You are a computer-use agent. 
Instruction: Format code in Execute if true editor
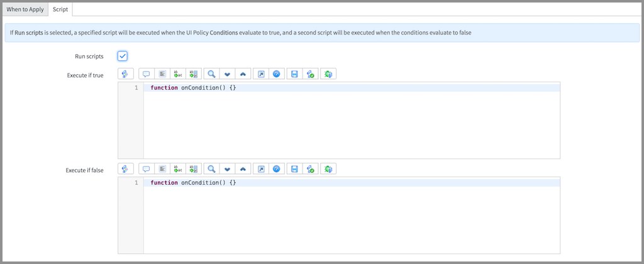(x=162, y=74)
